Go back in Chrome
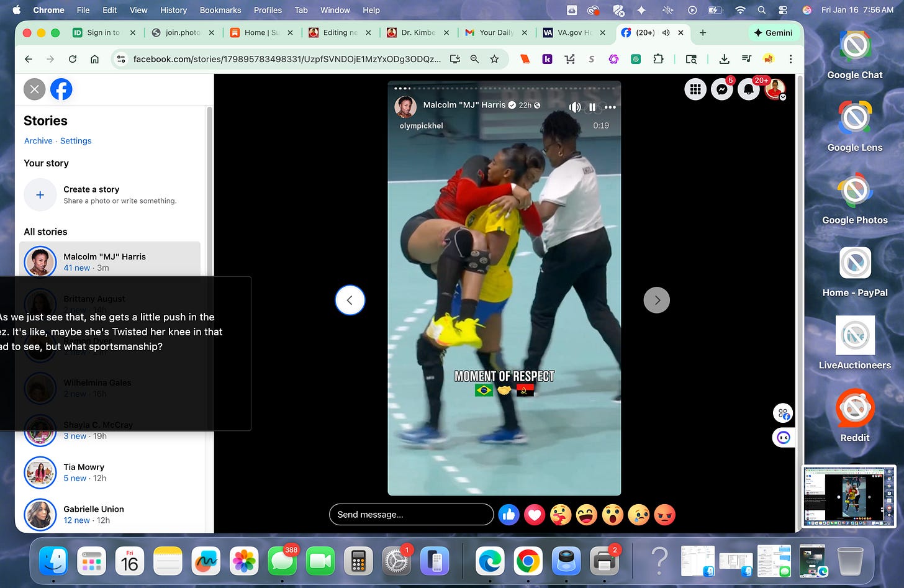This screenshot has height=588, width=904. pyautogui.click(x=29, y=59)
